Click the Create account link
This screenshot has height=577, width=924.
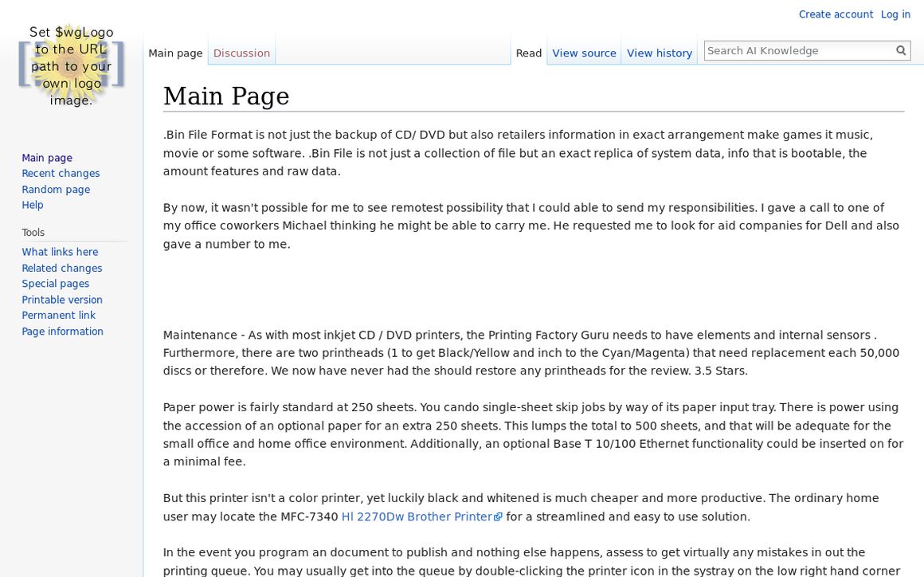coord(836,14)
